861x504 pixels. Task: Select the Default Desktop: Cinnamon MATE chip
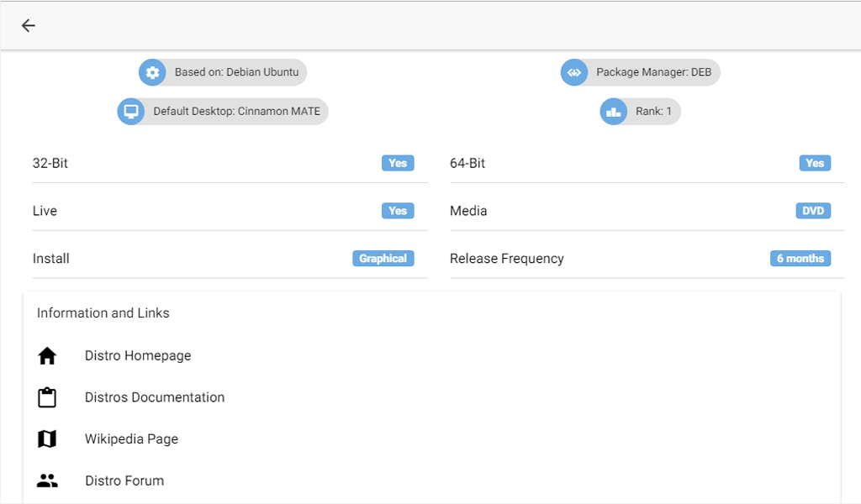(x=236, y=112)
